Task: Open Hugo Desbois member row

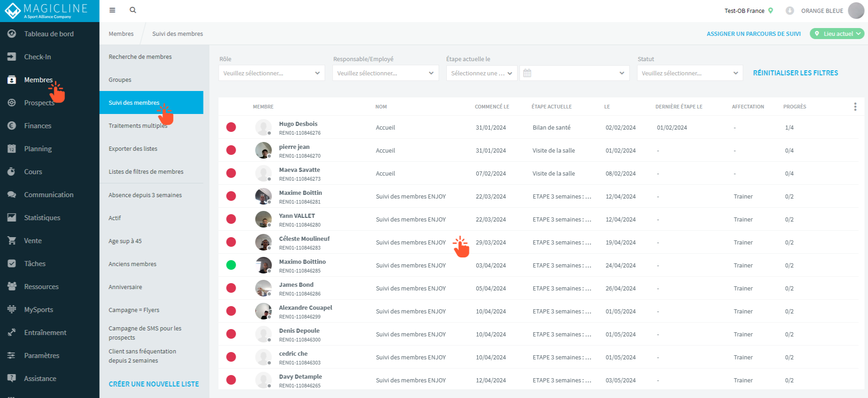Action: (538, 127)
